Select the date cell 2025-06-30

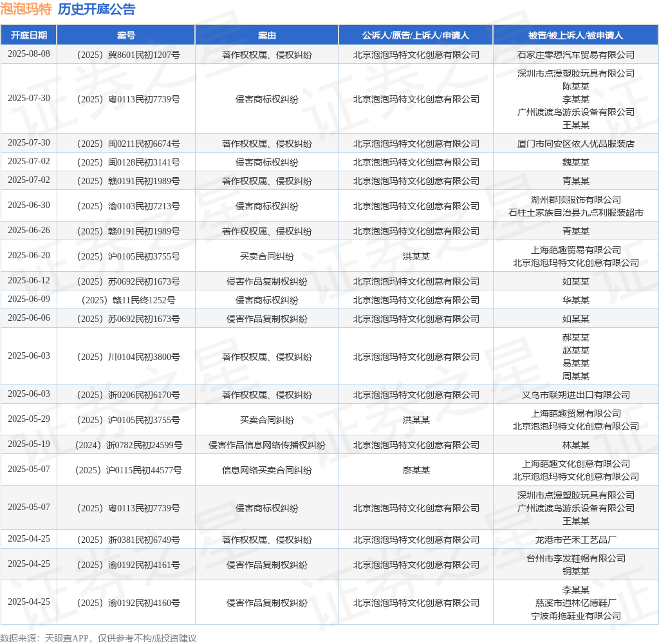(x=28, y=205)
